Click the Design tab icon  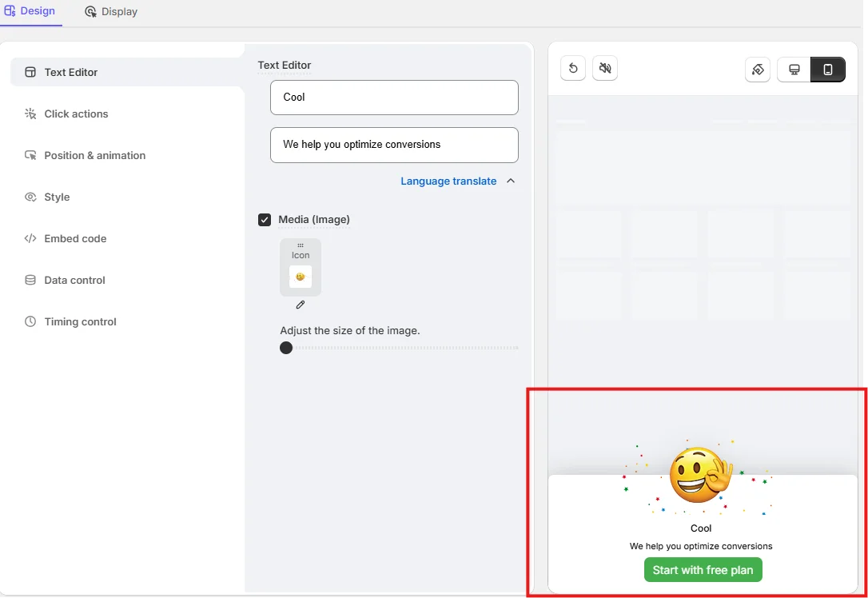10,10
